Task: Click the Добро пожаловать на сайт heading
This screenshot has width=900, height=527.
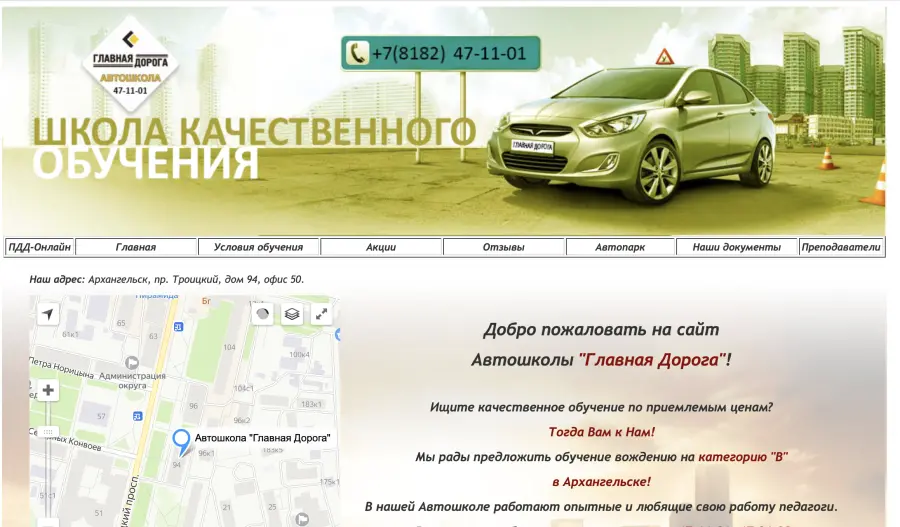Action: tap(600, 330)
